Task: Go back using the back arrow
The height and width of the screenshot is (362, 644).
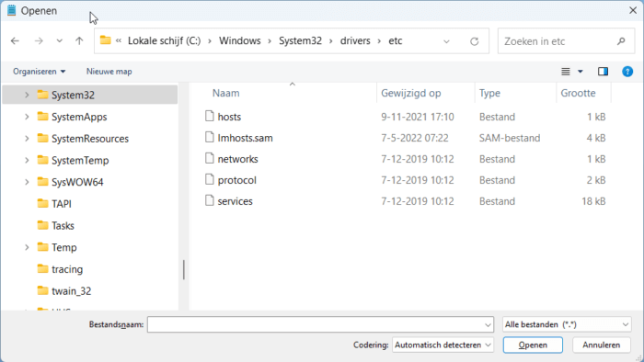Action: coord(16,41)
